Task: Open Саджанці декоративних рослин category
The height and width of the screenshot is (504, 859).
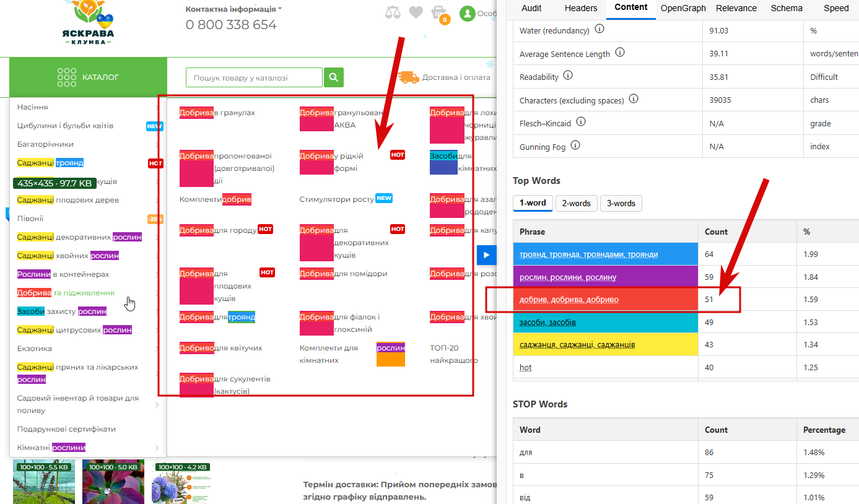Action: point(79,237)
